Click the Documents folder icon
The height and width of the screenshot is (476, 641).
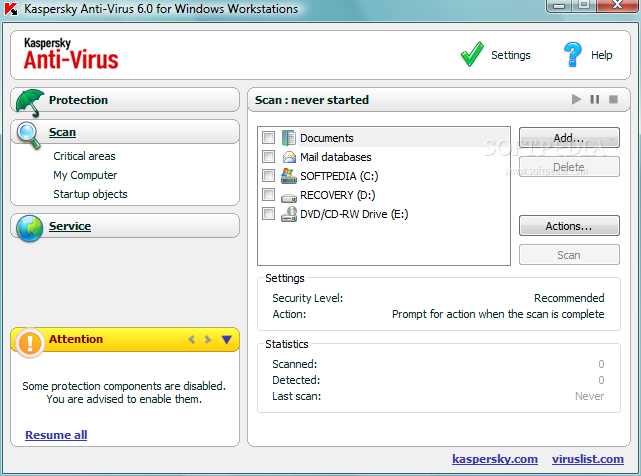[289, 138]
